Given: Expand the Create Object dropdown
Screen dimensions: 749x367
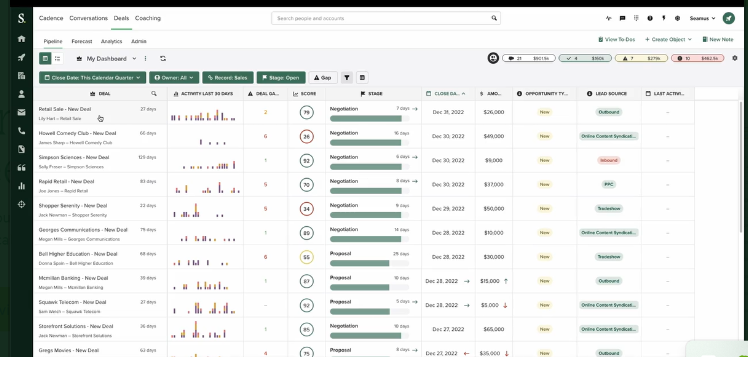Looking at the screenshot, I should click(668, 40).
